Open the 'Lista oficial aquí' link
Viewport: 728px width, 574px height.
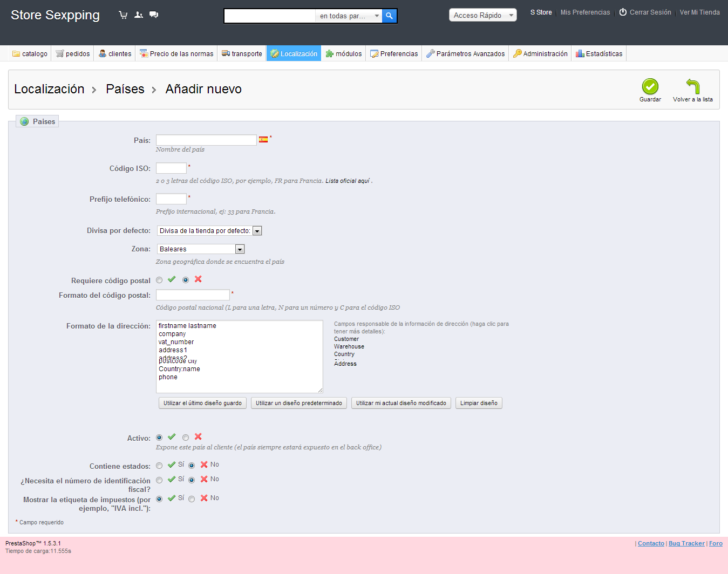click(348, 181)
